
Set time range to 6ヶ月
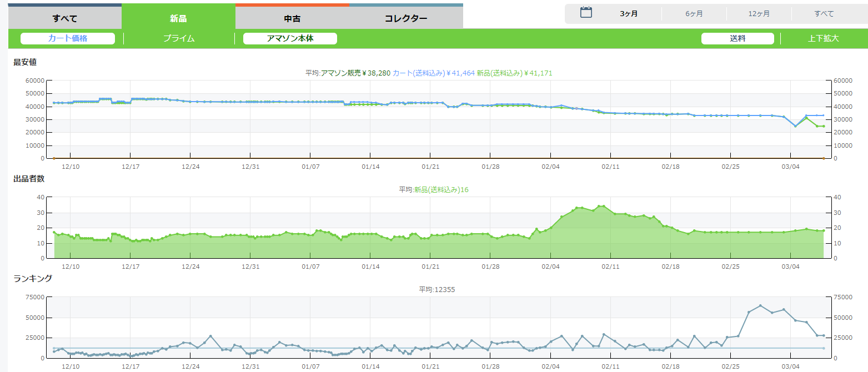coord(694,14)
